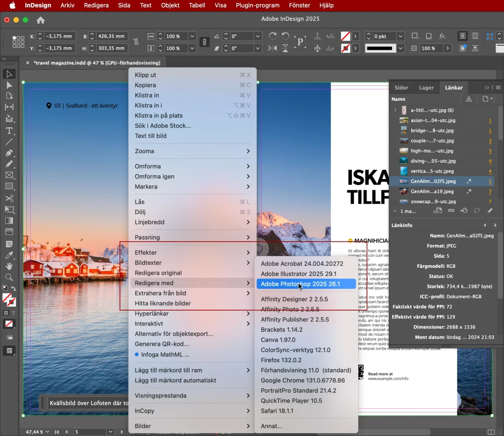
Task: Click Apply None swatch in toolbox
Action: (9, 324)
